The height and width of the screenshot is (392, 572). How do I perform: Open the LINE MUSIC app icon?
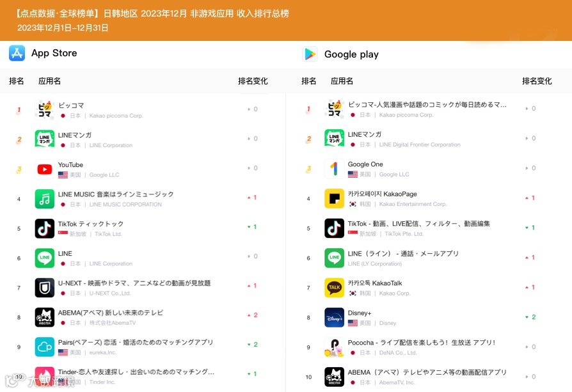[44, 198]
